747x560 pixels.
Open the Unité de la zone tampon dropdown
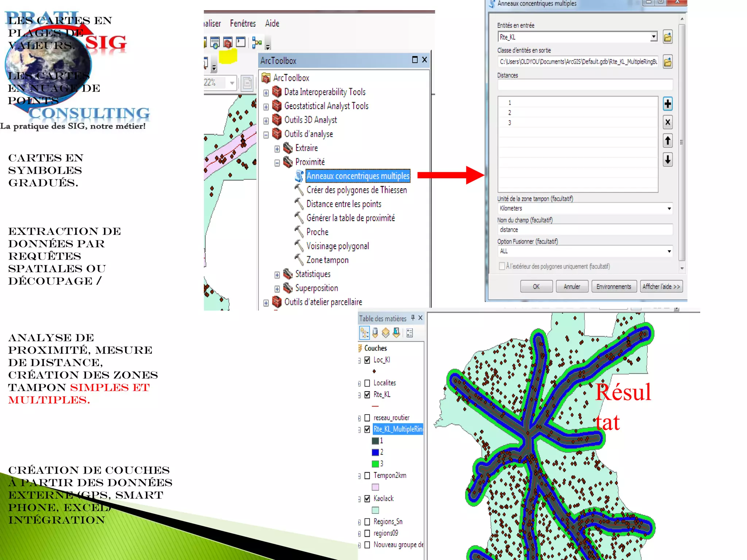[x=669, y=209]
